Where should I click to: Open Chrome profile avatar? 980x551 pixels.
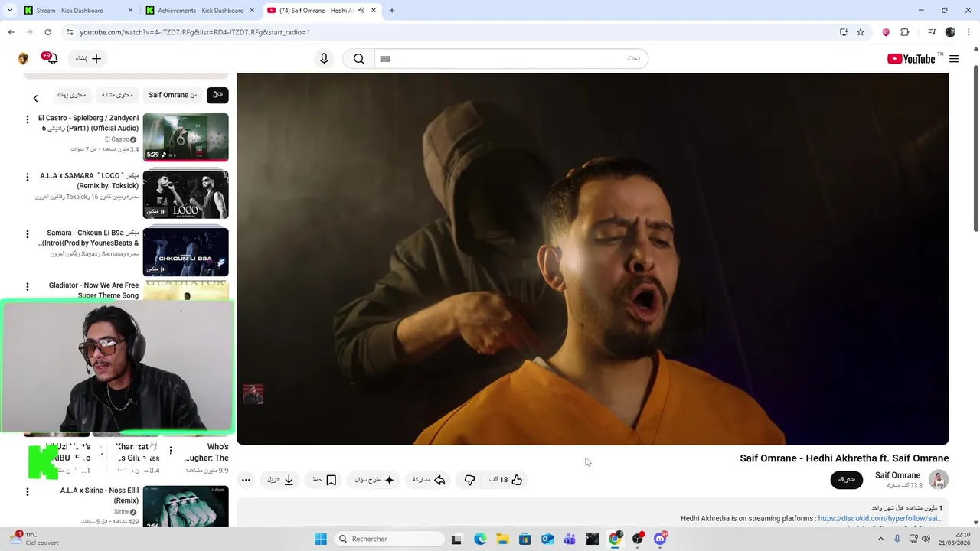point(950,32)
